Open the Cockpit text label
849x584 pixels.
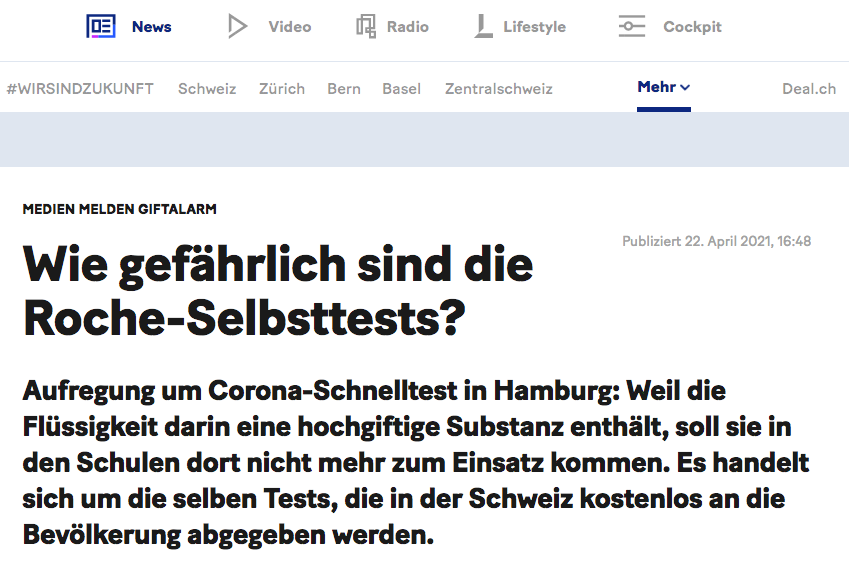point(692,27)
